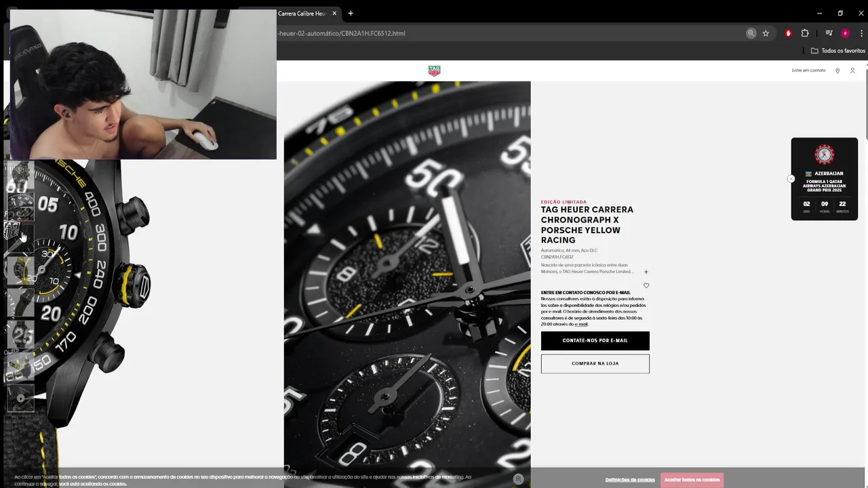Click 'Contate-nos por e-mail' button
868x488 pixels.
(x=595, y=340)
